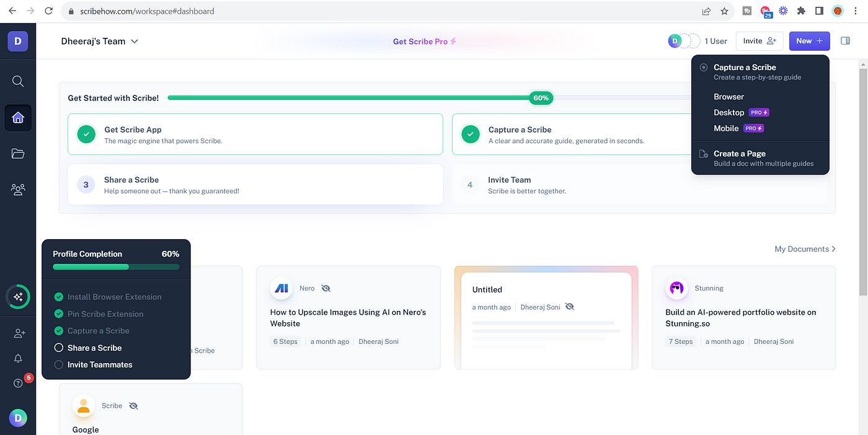This screenshot has width=868, height=435.
Task: Open the Share a Scribe step card
Action: click(x=255, y=185)
